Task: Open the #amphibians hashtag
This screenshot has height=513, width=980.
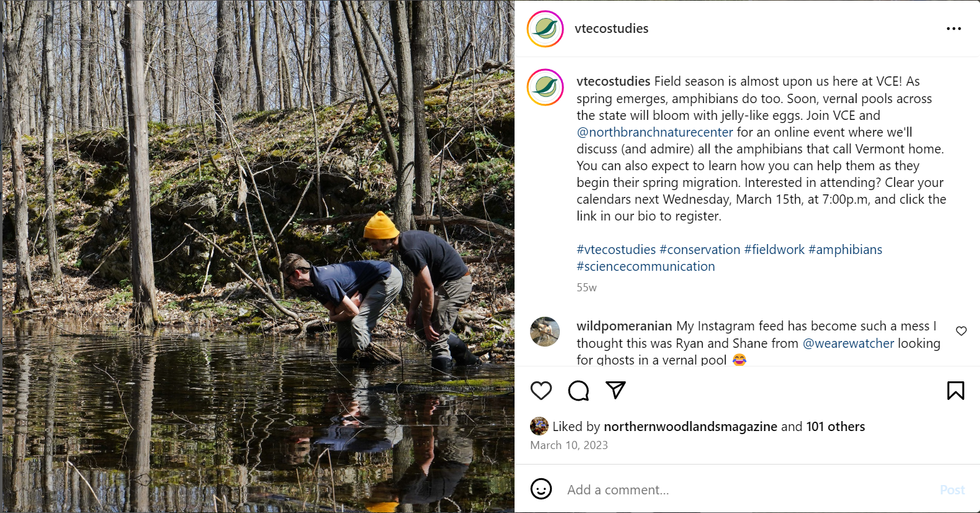Action: click(x=845, y=250)
